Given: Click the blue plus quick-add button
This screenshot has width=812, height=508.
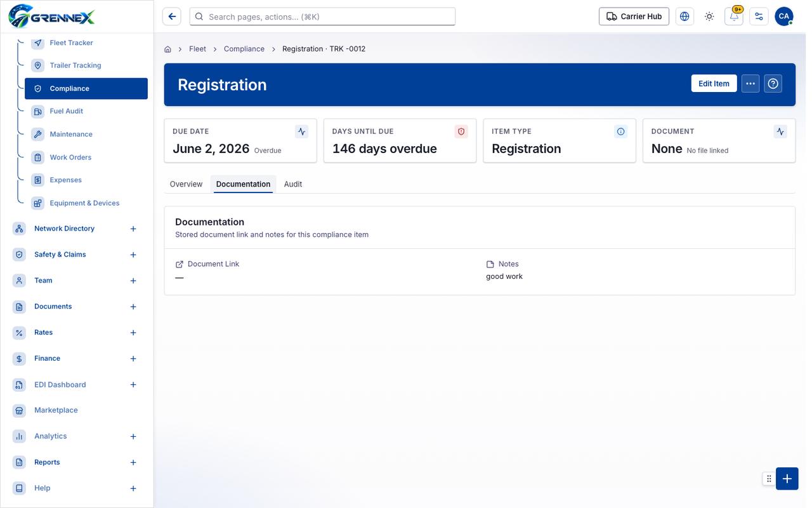Looking at the screenshot, I should (x=787, y=479).
